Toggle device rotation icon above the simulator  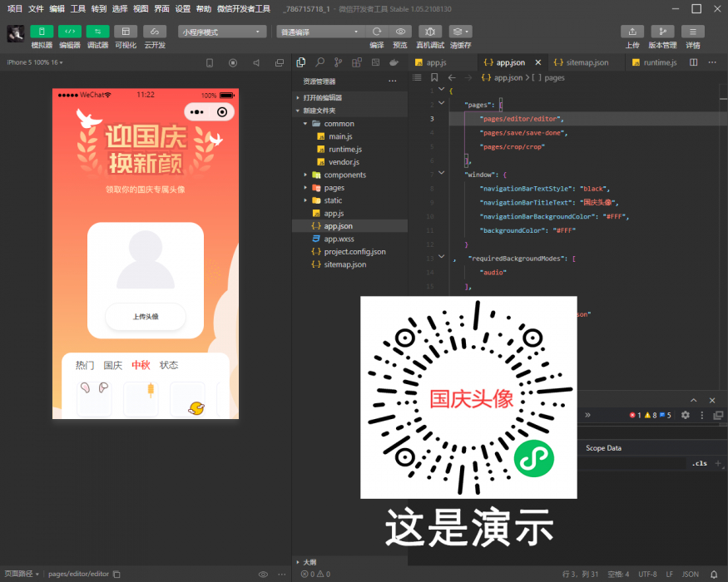(x=210, y=62)
